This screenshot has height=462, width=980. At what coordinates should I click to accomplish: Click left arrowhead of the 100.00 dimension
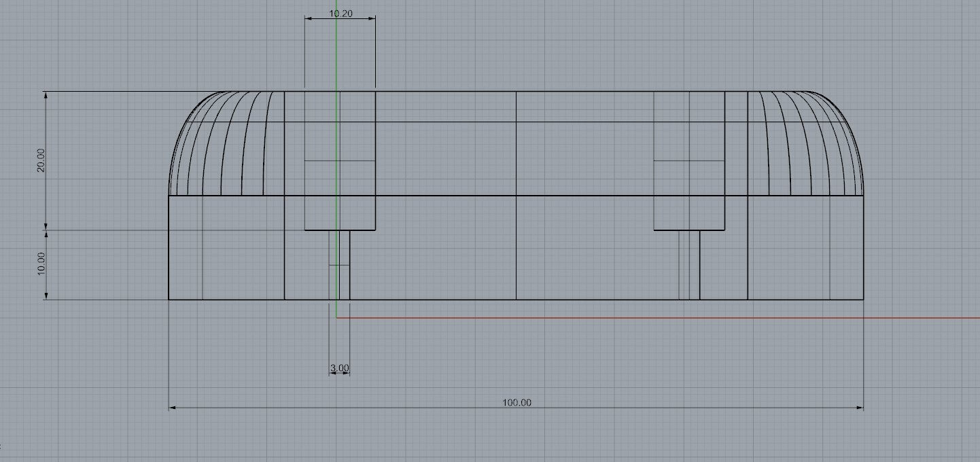coord(172,408)
